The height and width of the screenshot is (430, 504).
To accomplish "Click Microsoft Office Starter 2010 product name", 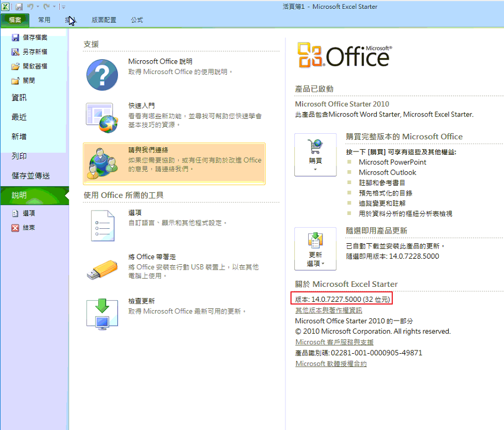I will [342, 104].
